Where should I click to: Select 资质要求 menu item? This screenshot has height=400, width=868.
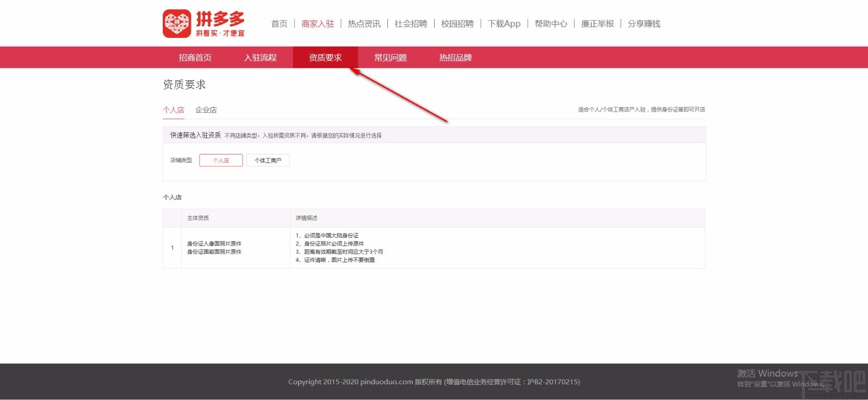pos(325,57)
